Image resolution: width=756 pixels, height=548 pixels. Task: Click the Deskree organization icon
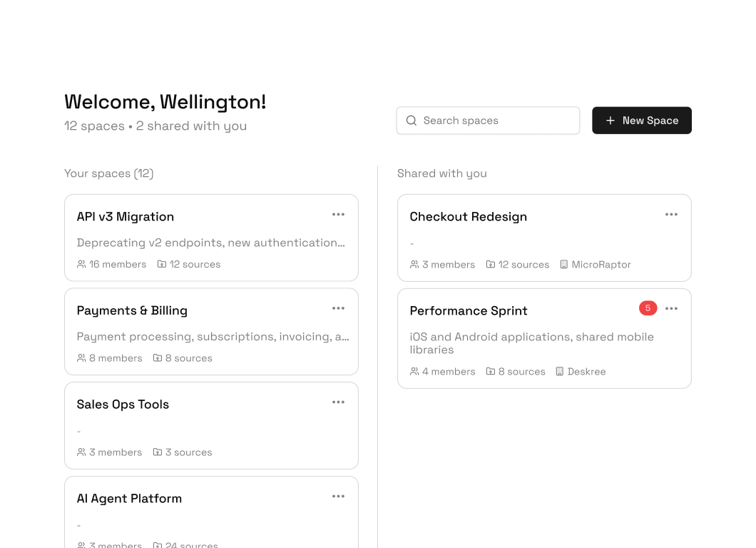pyautogui.click(x=560, y=372)
